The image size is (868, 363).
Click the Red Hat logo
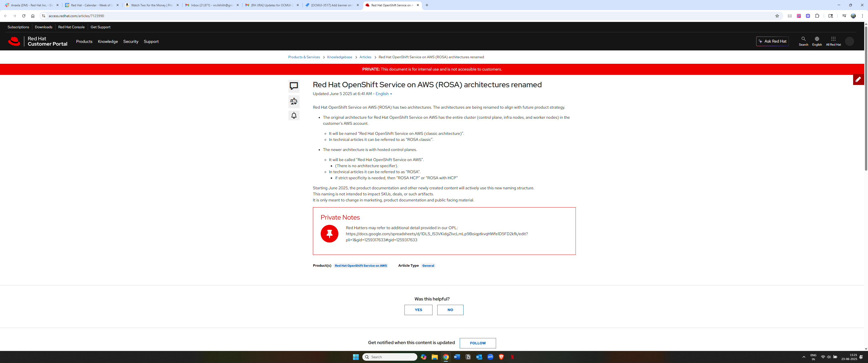pos(14,41)
